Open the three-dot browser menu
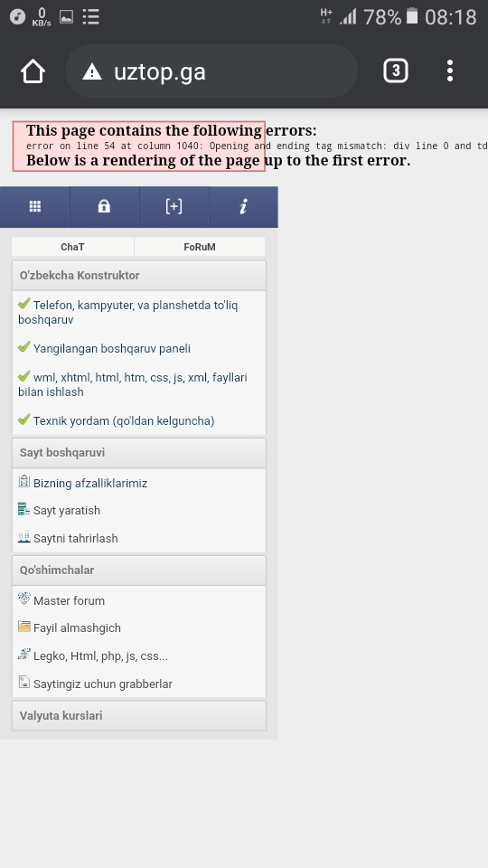 coord(450,71)
